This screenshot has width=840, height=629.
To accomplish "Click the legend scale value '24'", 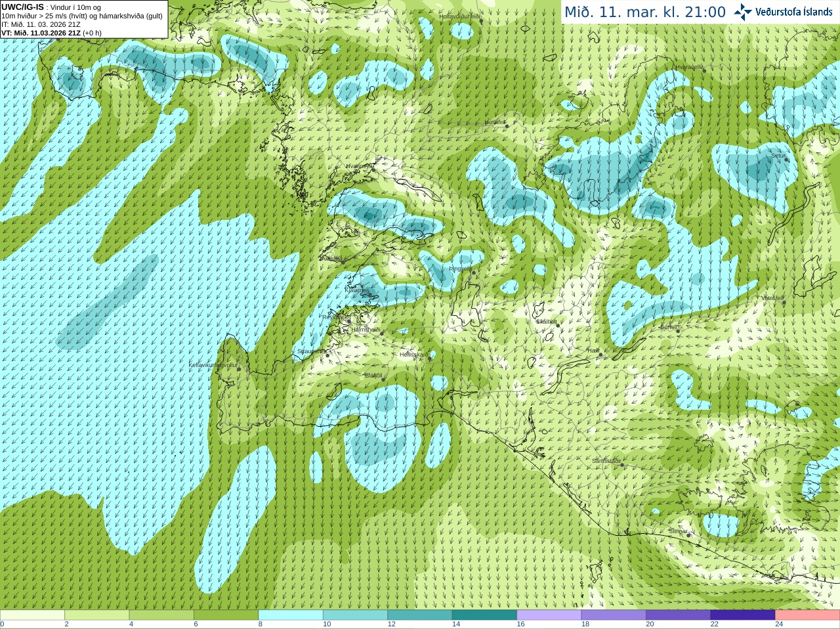I will pos(780,624).
